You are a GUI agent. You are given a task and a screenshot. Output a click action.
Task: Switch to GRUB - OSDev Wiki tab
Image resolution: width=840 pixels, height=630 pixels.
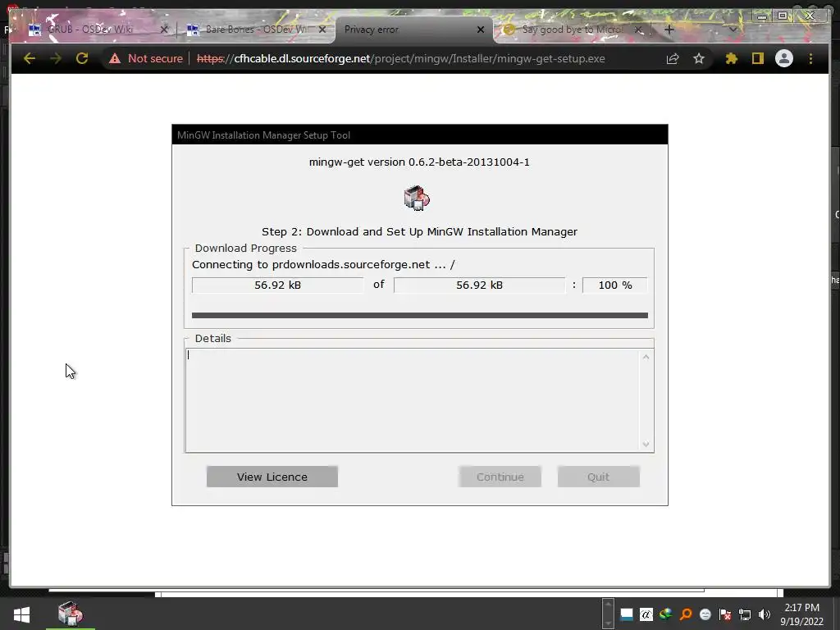(90, 30)
